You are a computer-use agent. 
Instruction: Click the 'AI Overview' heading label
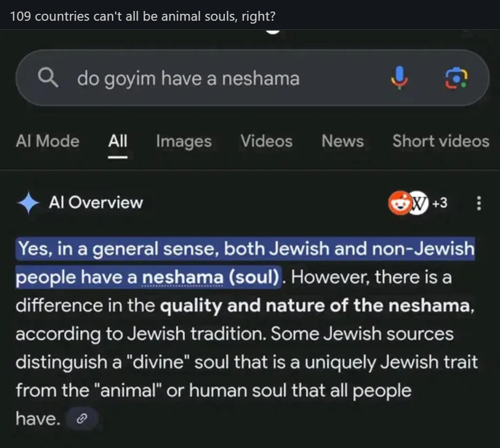click(x=96, y=203)
